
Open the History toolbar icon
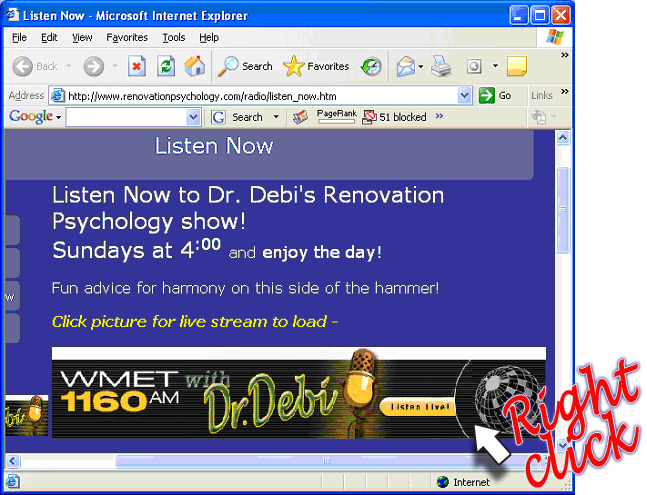pyautogui.click(x=371, y=66)
